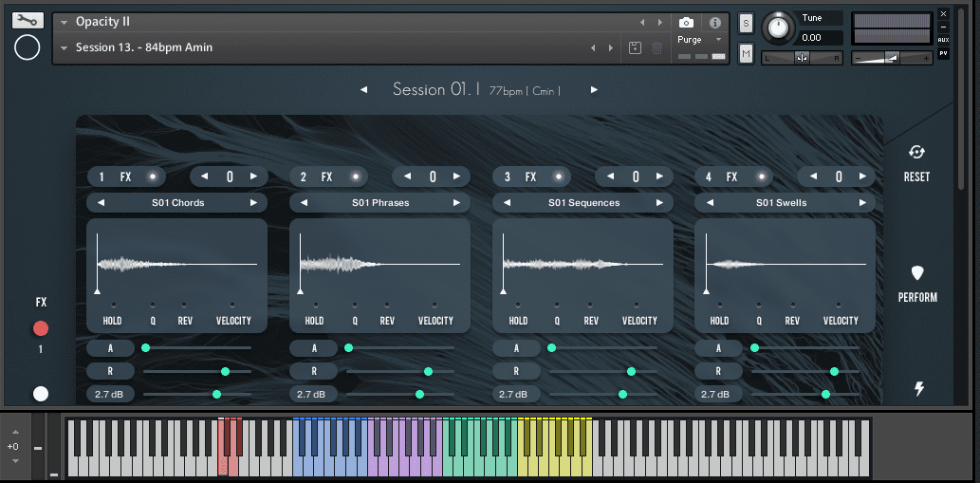Image resolution: width=980 pixels, height=483 pixels.
Task: Click the layer 4 attack slider handle
Action: point(754,347)
